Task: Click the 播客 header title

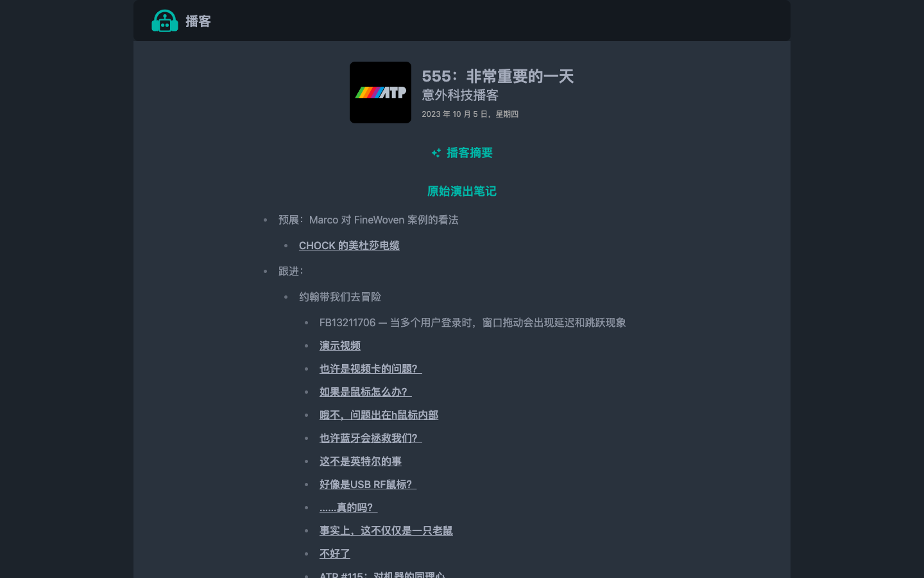Action: click(198, 21)
